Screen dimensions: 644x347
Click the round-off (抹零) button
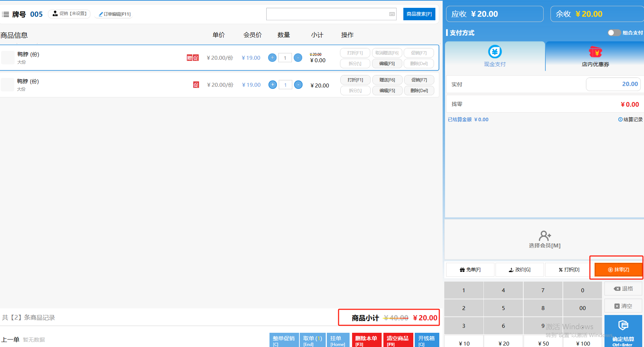pyautogui.click(x=618, y=270)
